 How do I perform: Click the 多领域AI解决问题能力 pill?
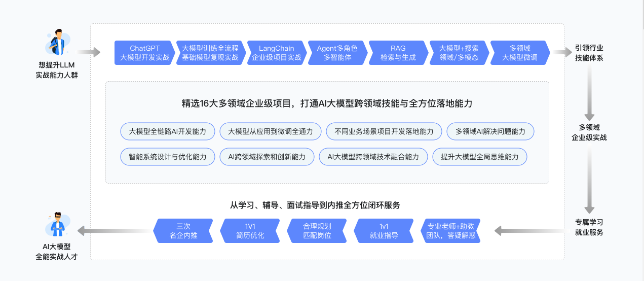(490, 131)
